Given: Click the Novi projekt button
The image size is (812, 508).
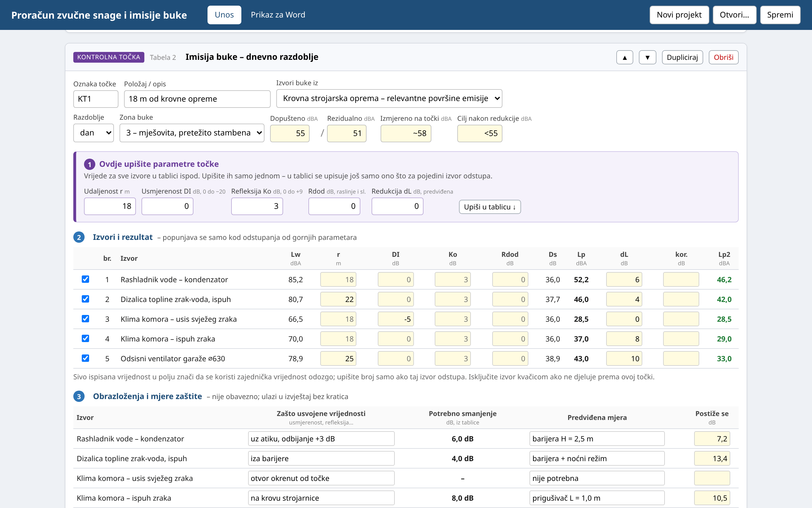Looking at the screenshot, I should 679,15.
